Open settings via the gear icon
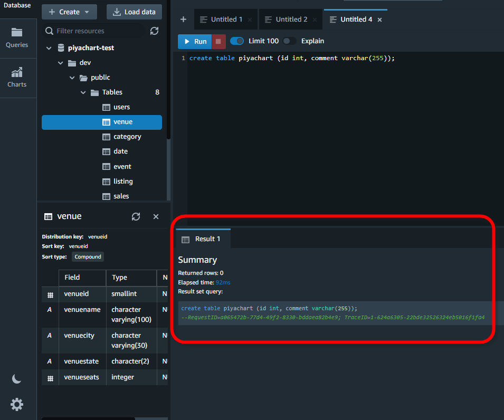504x420 pixels. tap(16, 404)
